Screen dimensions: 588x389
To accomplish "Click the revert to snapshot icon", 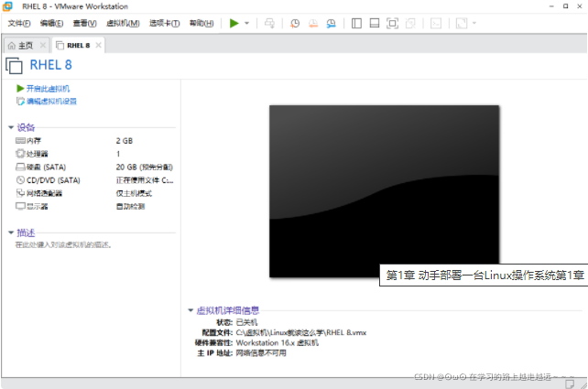I will (312, 23).
